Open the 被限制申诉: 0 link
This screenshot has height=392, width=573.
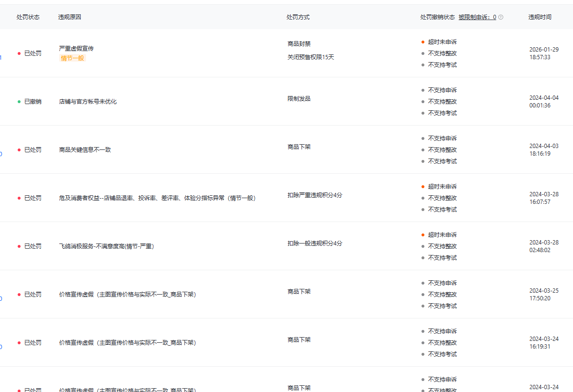click(477, 17)
